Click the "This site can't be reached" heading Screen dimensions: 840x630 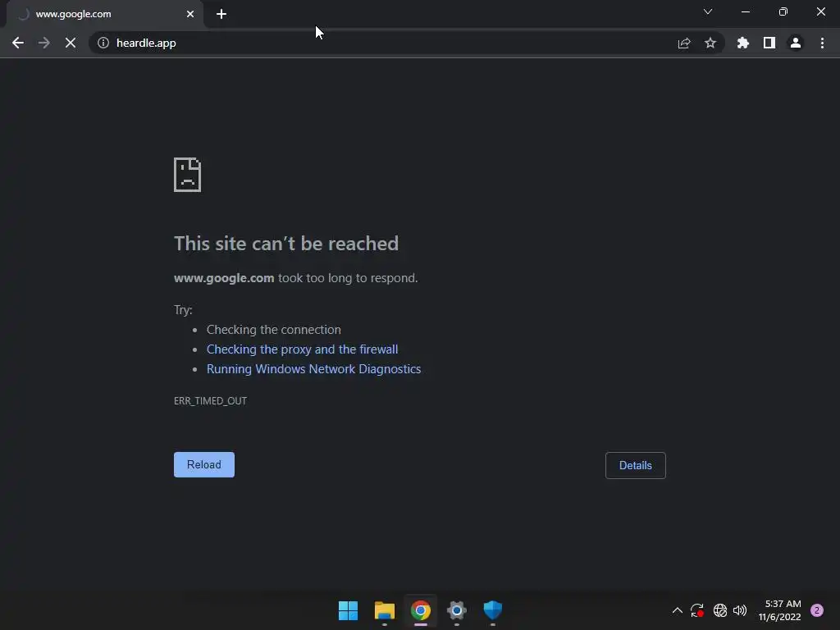(286, 243)
